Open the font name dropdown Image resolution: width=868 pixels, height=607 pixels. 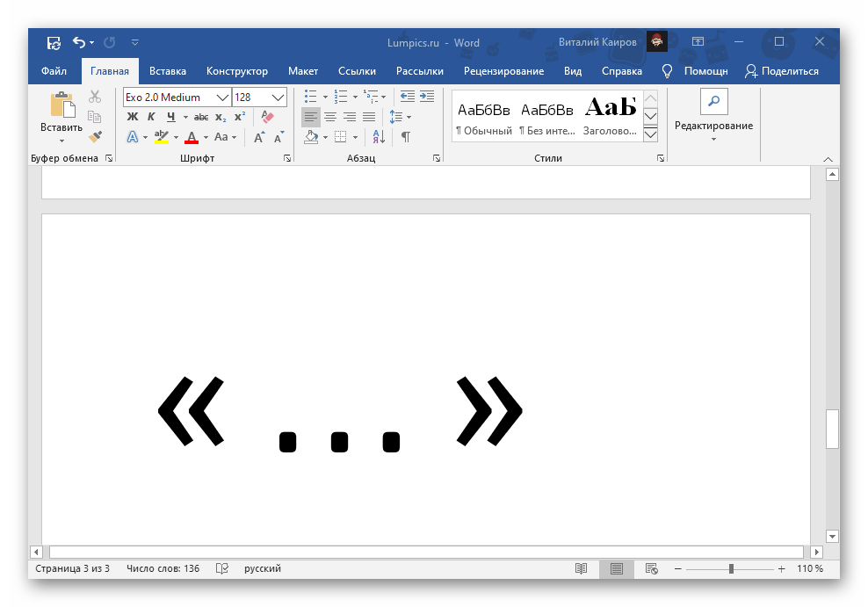(x=222, y=98)
